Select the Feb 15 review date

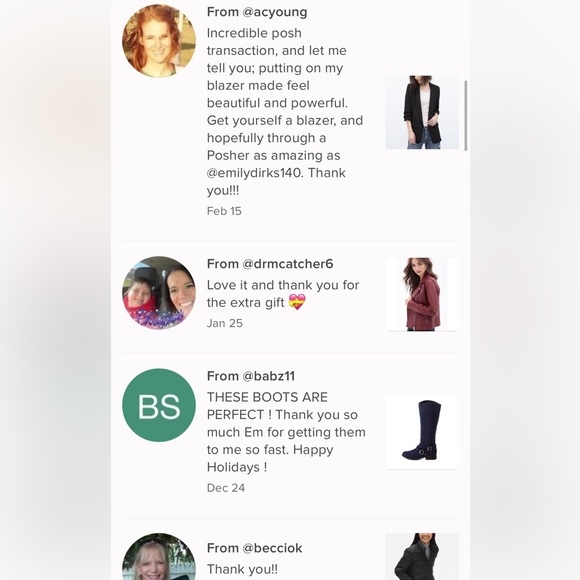click(224, 211)
